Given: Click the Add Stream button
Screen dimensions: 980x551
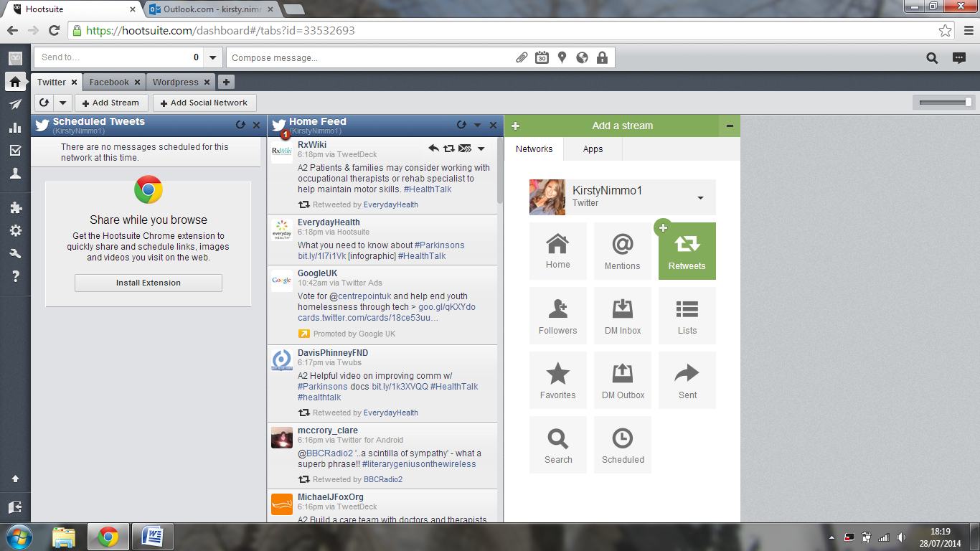Looking at the screenshot, I should pos(111,103).
